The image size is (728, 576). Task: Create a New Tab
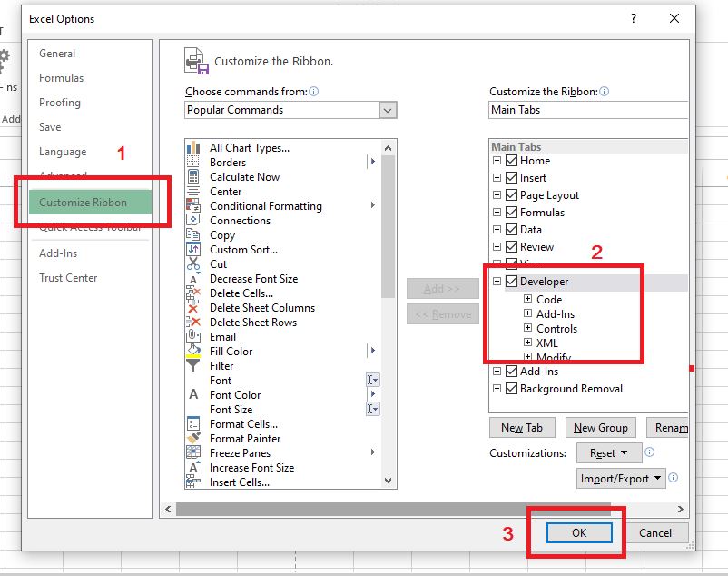click(522, 428)
